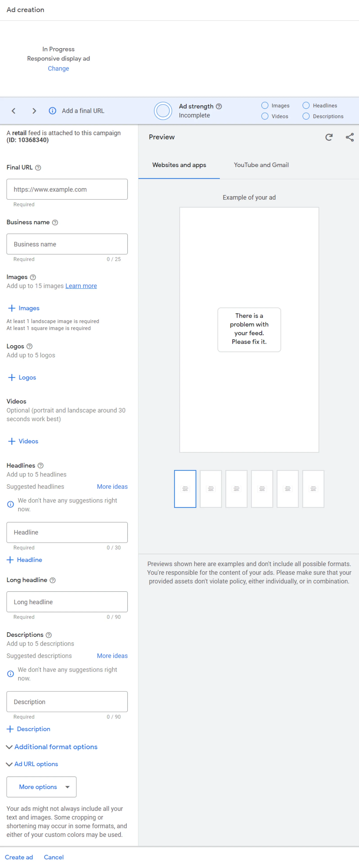The image size is (359, 868).
Task: Switch to Websites and apps tab
Action: (x=179, y=165)
